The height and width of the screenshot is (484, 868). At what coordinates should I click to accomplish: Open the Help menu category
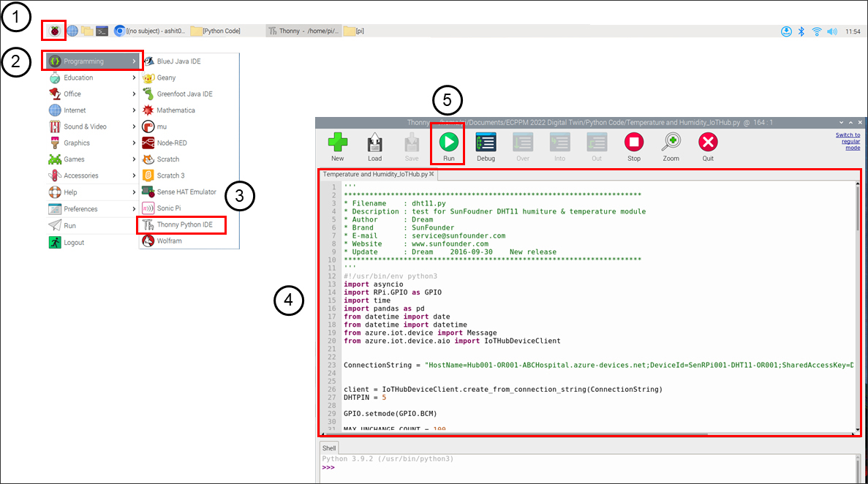point(92,192)
